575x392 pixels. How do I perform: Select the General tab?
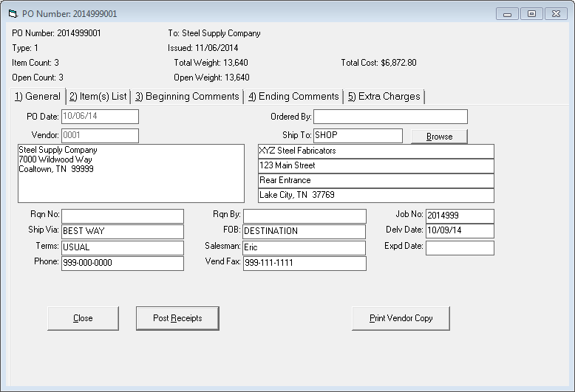click(x=38, y=97)
